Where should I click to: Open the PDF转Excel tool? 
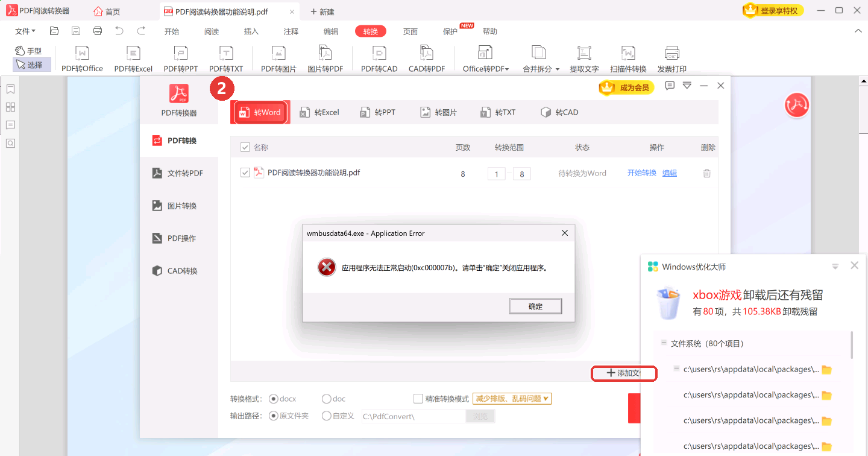[133, 59]
